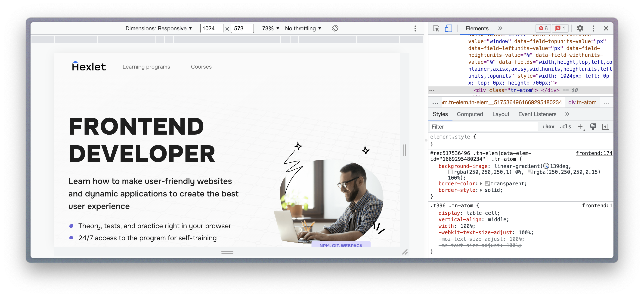Open the Learning programs nav link
Screen dimensions: 644x297
[146, 67]
